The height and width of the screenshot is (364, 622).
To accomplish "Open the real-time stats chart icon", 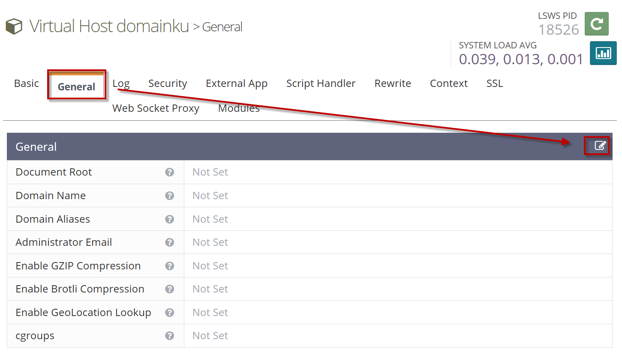I will (x=603, y=53).
